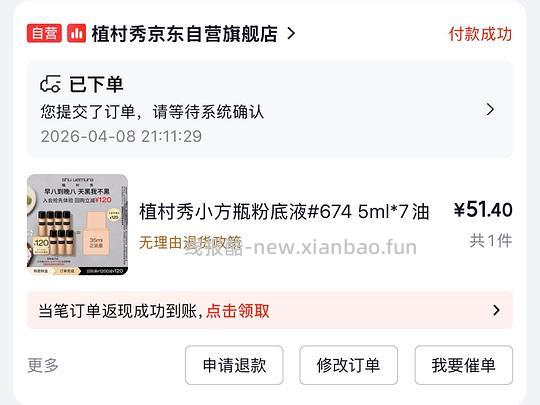Viewport: 540px width, 405px height.
Task: Open 植村秀京东自营旗舰店 store chevron
Action: coord(291,33)
